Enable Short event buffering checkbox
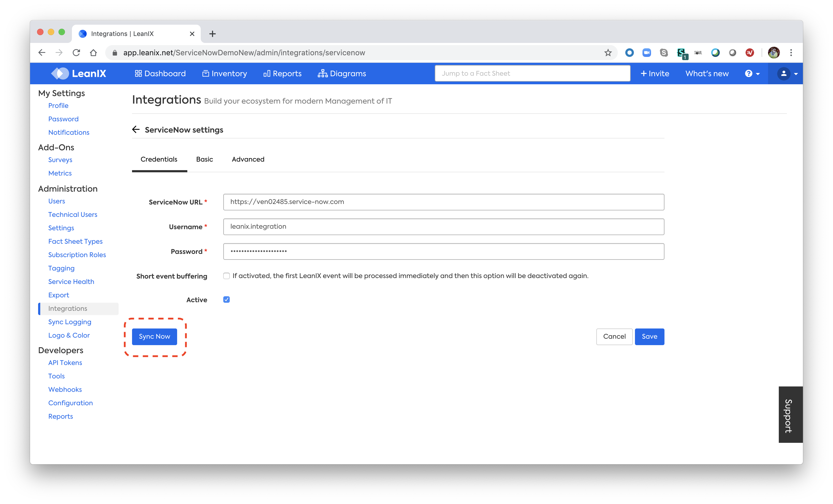The height and width of the screenshot is (504, 833). pyautogui.click(x=226, y=276)
